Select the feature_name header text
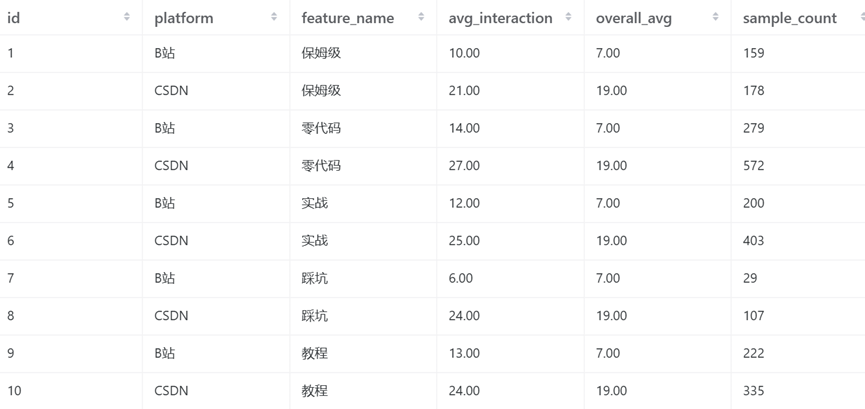 348,18
